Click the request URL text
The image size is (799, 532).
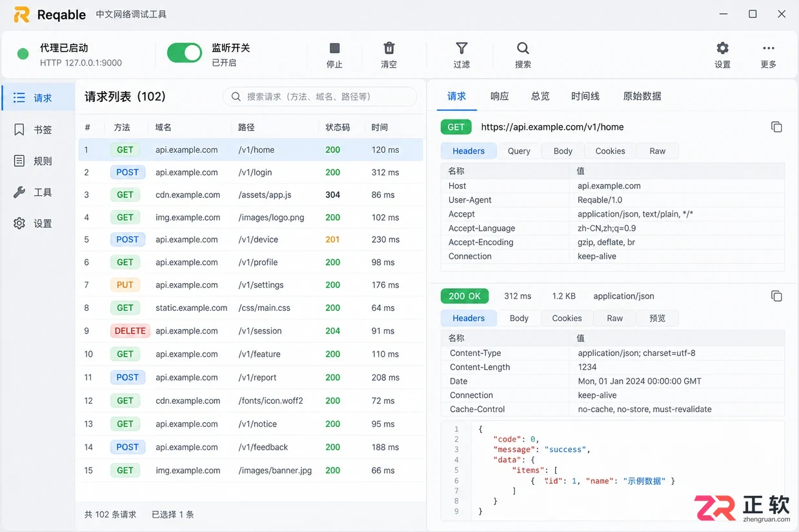[552, 127]
